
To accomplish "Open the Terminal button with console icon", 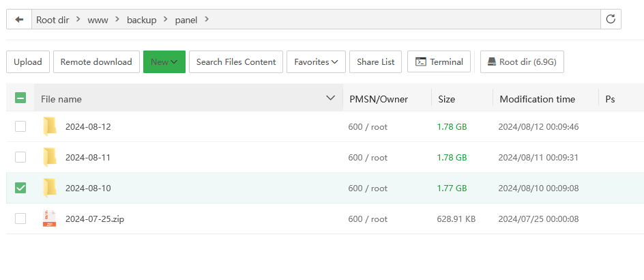I will (x=439, y=61).
